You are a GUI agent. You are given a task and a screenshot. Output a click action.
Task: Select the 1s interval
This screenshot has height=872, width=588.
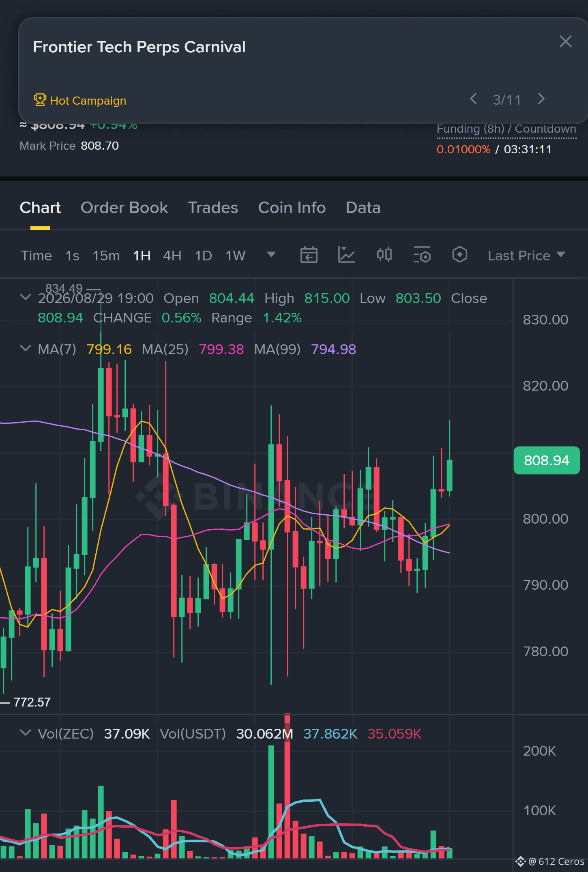coord(72,256)
